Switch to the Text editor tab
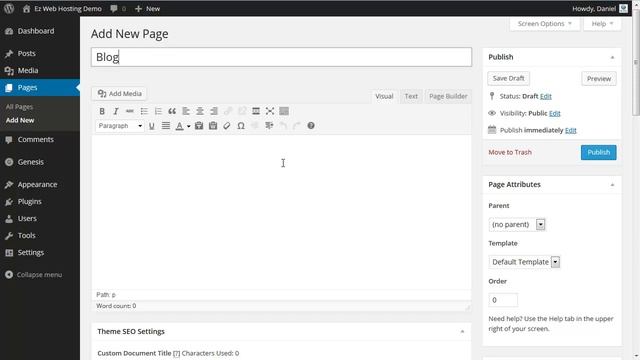640x360 pixels. click(411, 96)
